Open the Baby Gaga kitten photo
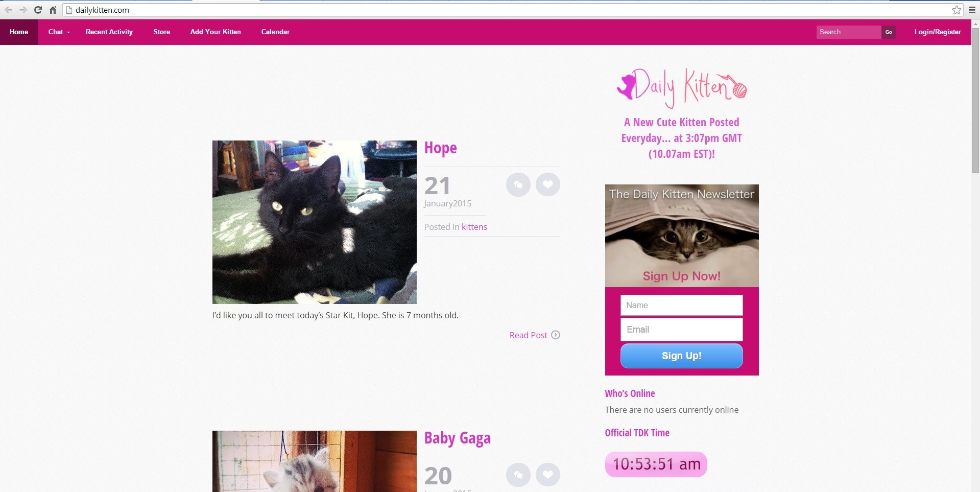Screen dimensions: 980x492 [315, 461]
